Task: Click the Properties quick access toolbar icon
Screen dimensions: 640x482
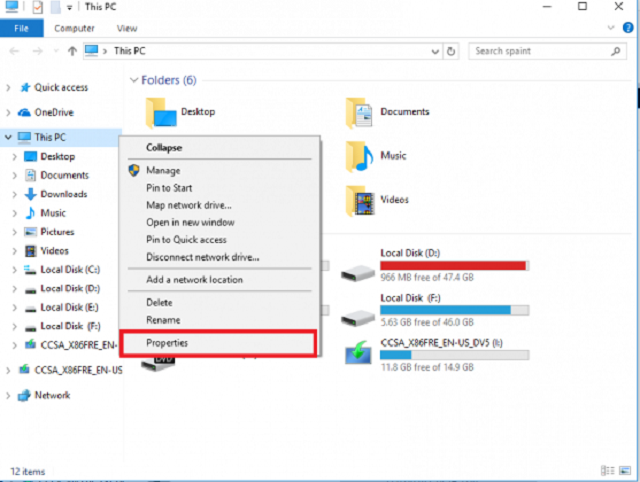Action: pyautogui.click(x=38, y=7)
